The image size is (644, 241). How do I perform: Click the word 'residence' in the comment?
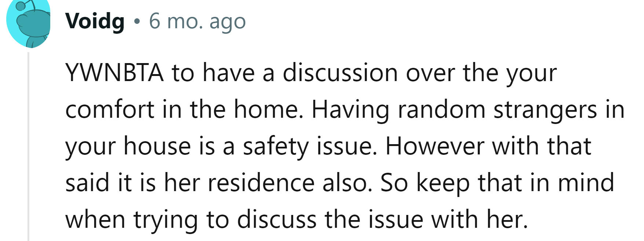[x=261, y=183]
